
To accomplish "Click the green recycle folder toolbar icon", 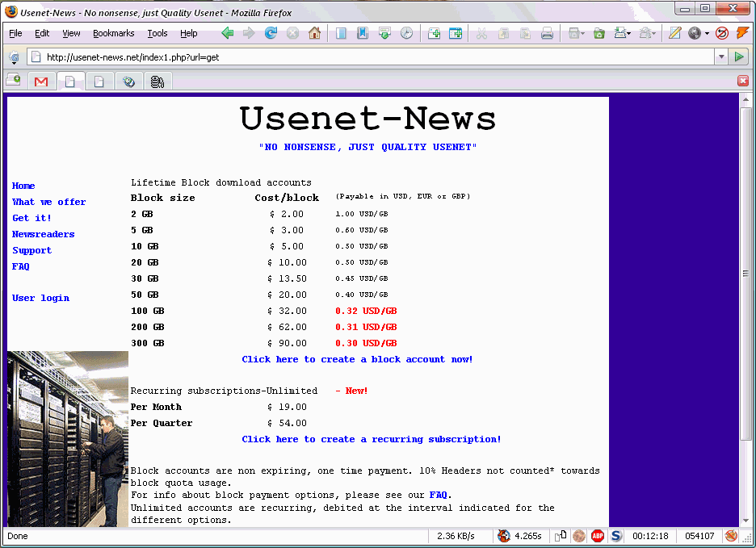I will [598, 33].
